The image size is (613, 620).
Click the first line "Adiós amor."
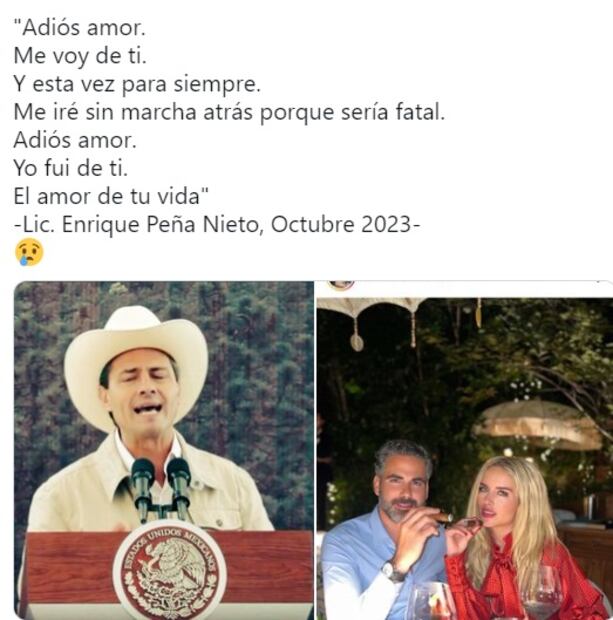pyautogui.click(x=79, y=28)
